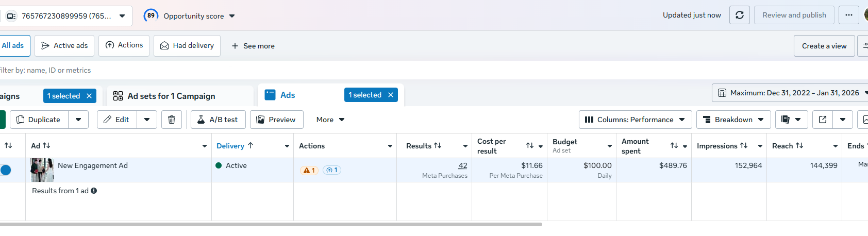Click the Review and publish button
The height and width of the screenshot is (236, 868).
coord(794,15)
